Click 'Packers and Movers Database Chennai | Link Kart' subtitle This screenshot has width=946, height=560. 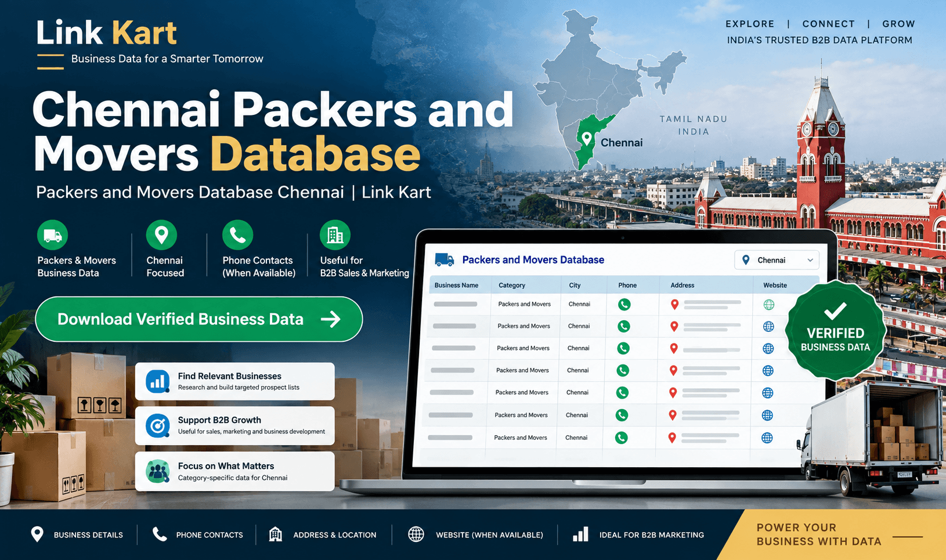point(233,192)
